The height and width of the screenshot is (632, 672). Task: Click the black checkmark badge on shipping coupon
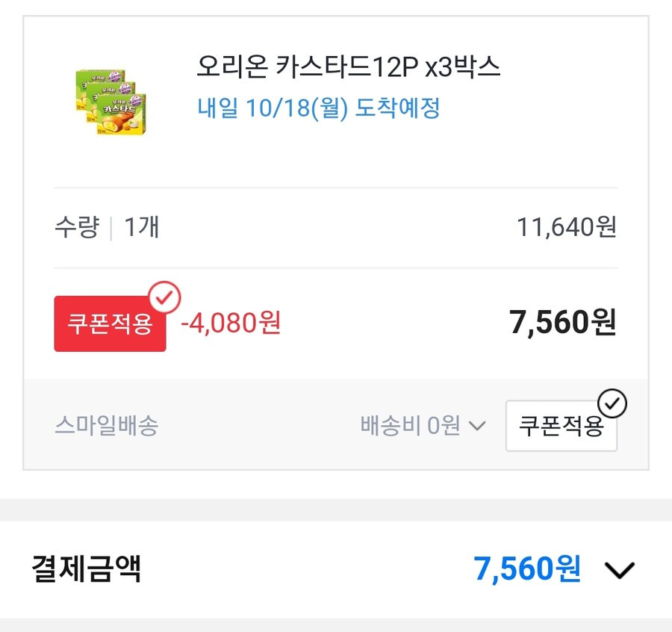[612, 403]
